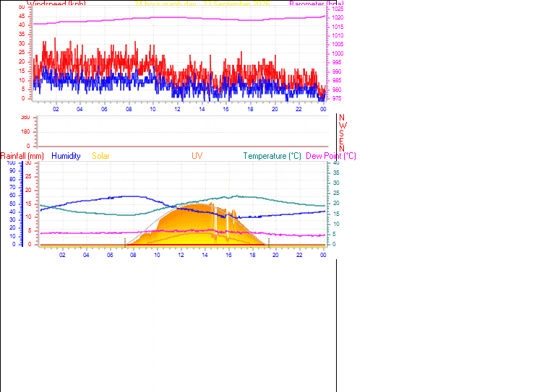The height and width of the screenshot is (392, 550).
Task: Select the Humidity legend label
Action: [x=66, y=156]
